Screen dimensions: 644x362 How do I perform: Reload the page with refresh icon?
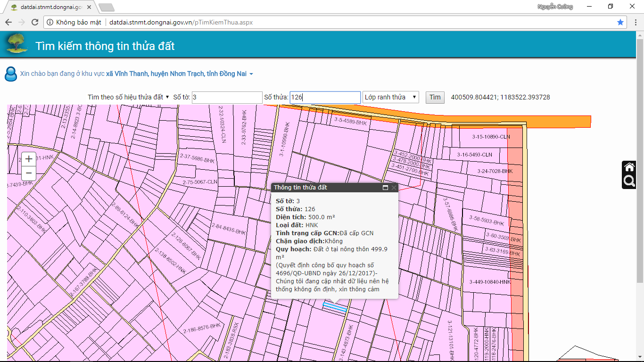[35, 22]
